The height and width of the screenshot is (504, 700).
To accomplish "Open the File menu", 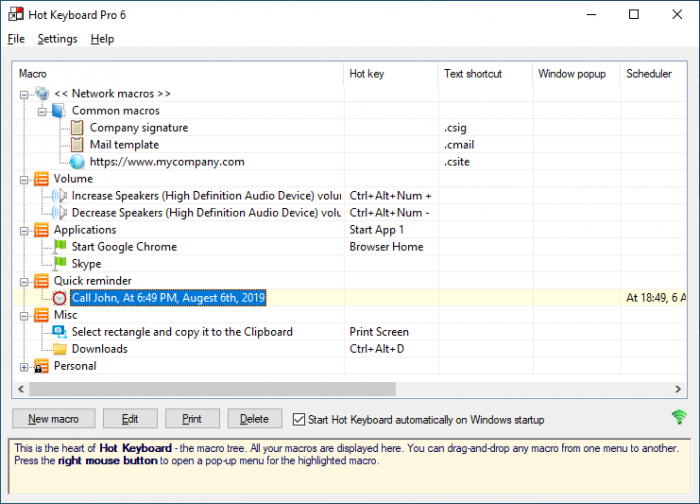I will pos(16,39).
